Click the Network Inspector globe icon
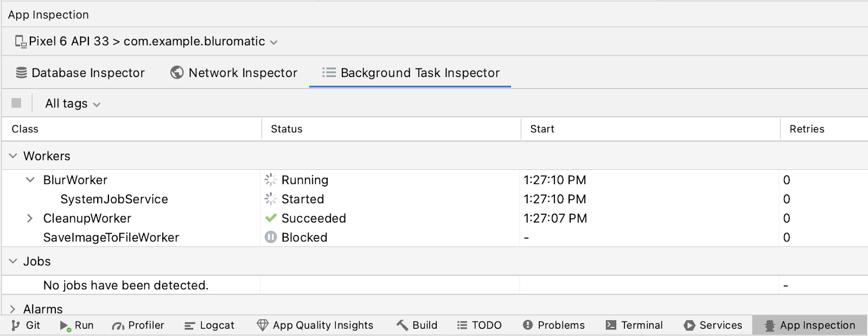This screenshot has width=868, height=336. click(177, 73)
